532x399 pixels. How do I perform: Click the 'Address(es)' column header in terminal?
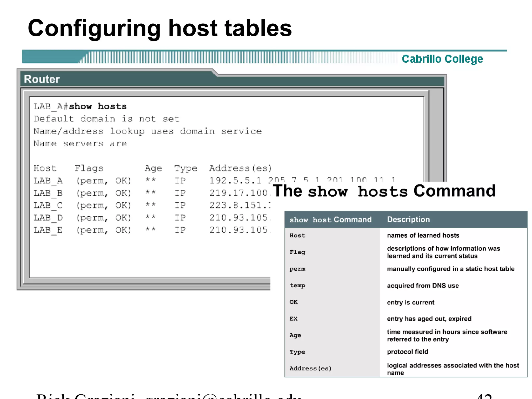point(241,168)
